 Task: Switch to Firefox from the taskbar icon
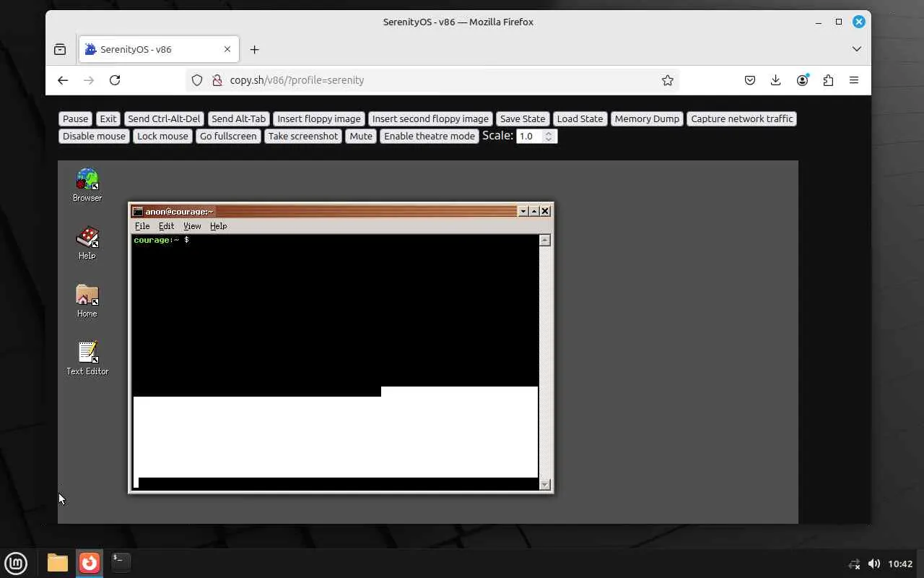pyautogui.click(x=90, y=563)
